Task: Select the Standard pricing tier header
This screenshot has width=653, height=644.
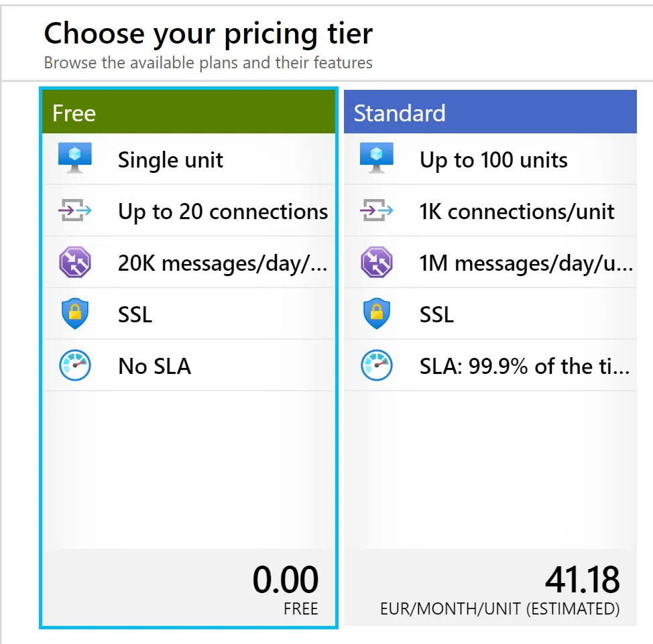Action: tap(489, 113)
